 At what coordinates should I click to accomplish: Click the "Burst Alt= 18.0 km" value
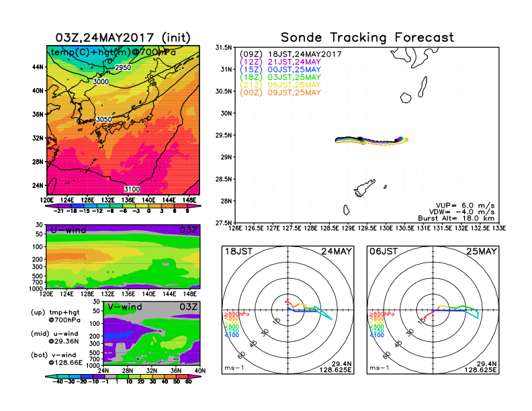click(456, 218)
